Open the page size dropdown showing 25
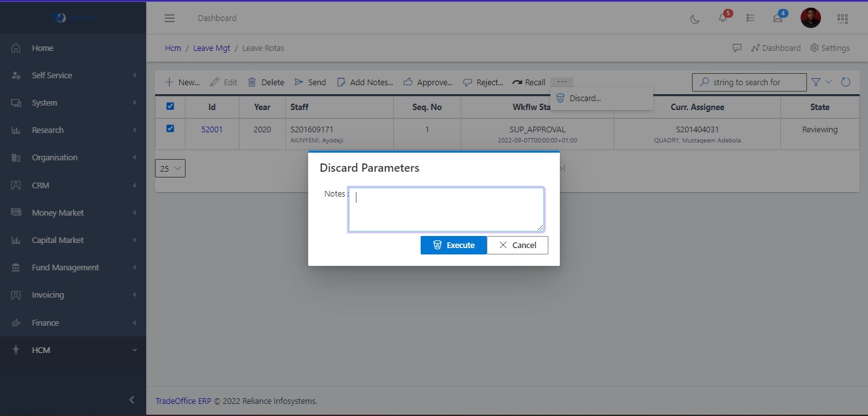The height and width of the screenshot is (416, 868). (x=170, y=169)
